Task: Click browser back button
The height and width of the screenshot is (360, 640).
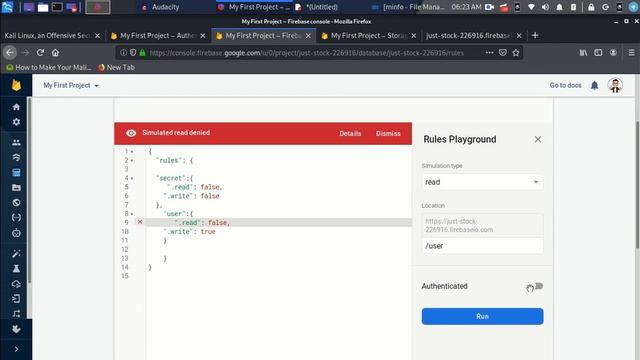Action: (x=10, y=52)
